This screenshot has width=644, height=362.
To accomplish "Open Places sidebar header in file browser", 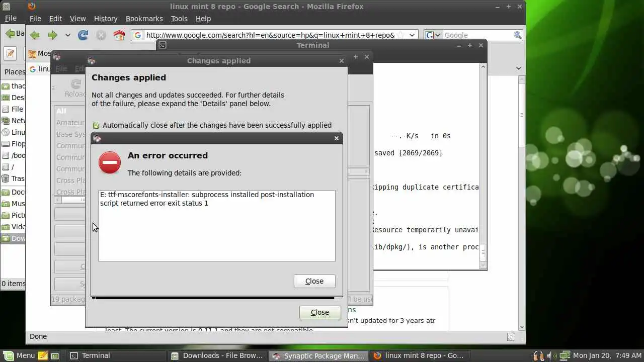I will point(15,72).
